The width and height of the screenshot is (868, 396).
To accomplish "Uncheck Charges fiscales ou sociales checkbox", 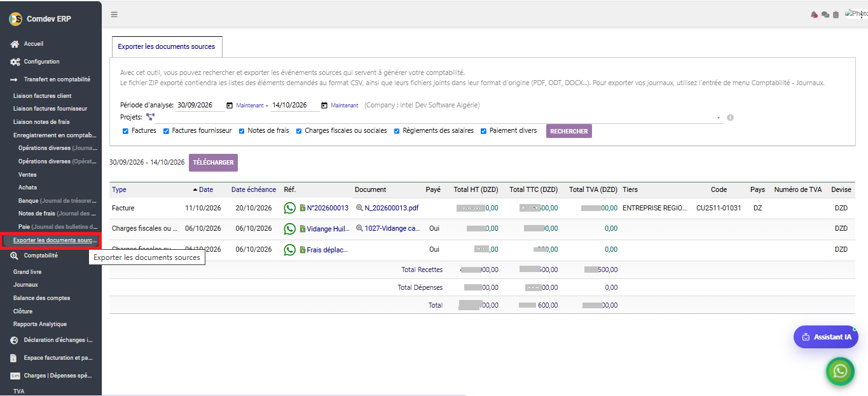I will point(299,131).
